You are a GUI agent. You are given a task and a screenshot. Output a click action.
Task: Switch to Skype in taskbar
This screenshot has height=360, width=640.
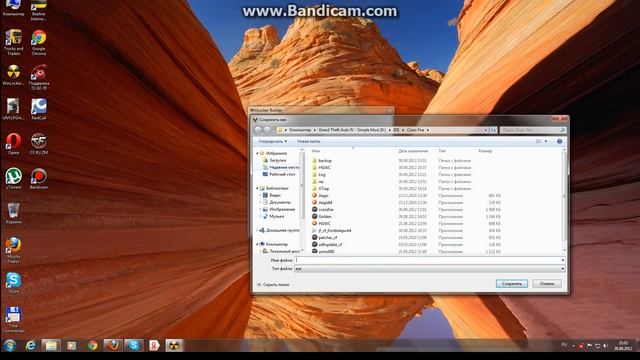coord(134,345)
